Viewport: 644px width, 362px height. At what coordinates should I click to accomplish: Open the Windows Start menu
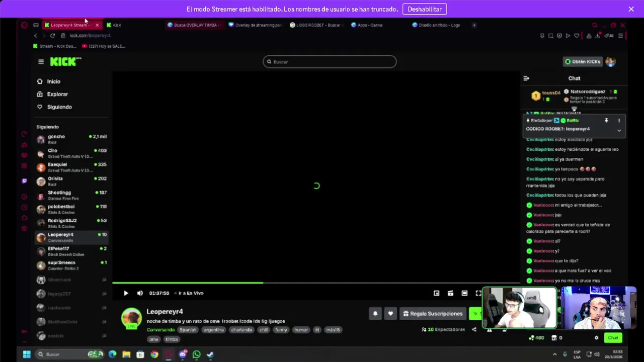tap(27, 354)
